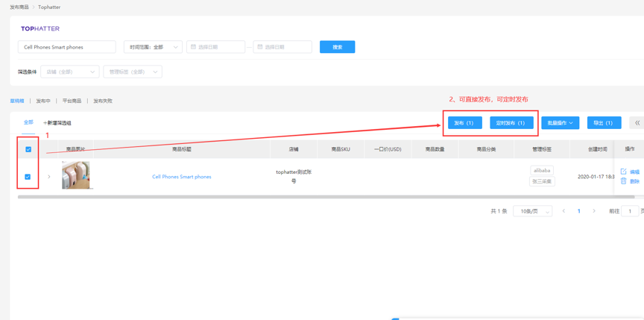Go to next page arrow

coord(594,211)
